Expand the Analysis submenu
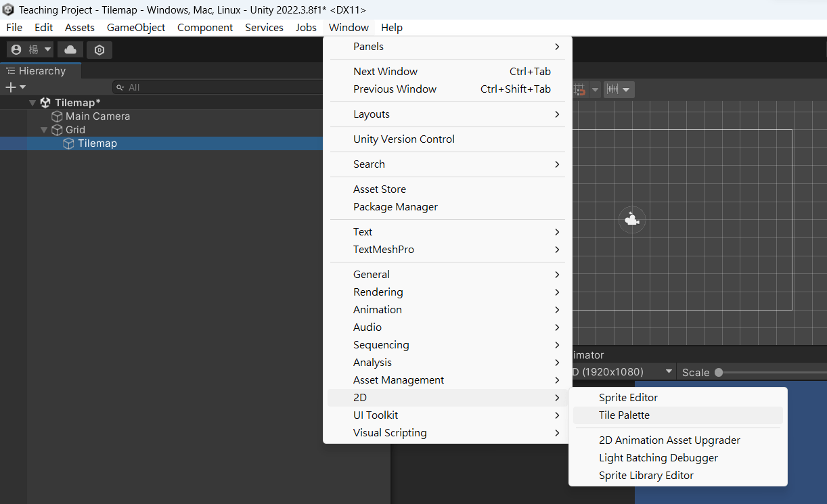This screenshot has width=827, height=504. tap(448, 363)
